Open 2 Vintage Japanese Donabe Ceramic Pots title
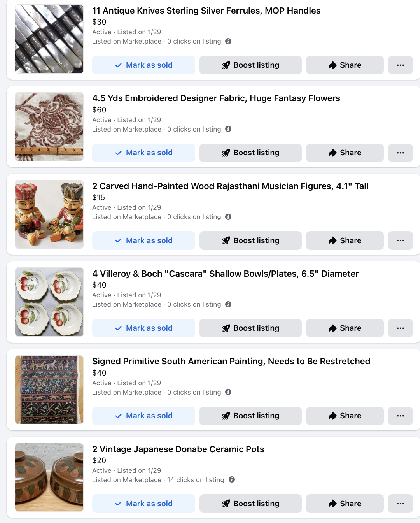420x523 pixels. click(x=178, y=449)
